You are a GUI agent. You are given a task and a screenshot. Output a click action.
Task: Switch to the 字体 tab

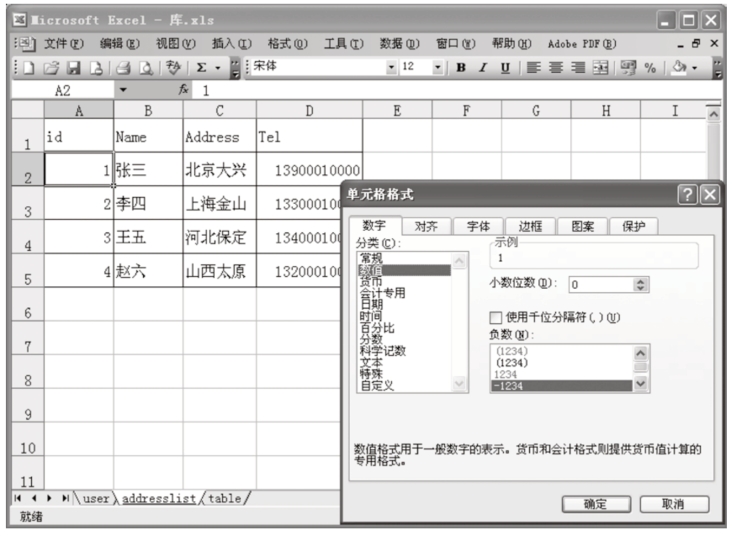478,226
